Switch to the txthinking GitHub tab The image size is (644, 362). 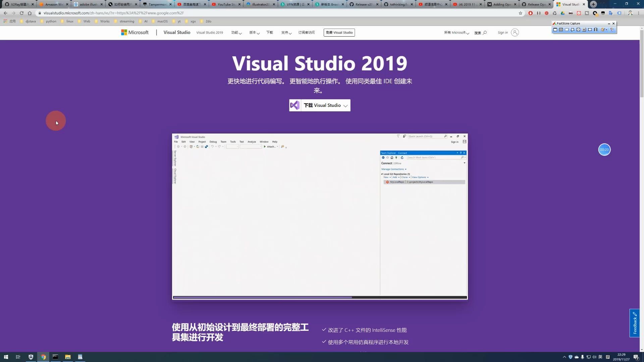coord(398,4)
